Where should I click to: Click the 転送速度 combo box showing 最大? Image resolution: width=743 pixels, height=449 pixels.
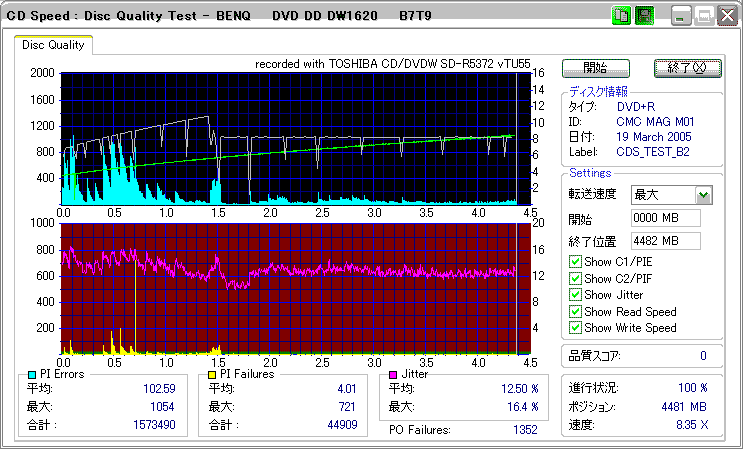click(671, 195)
